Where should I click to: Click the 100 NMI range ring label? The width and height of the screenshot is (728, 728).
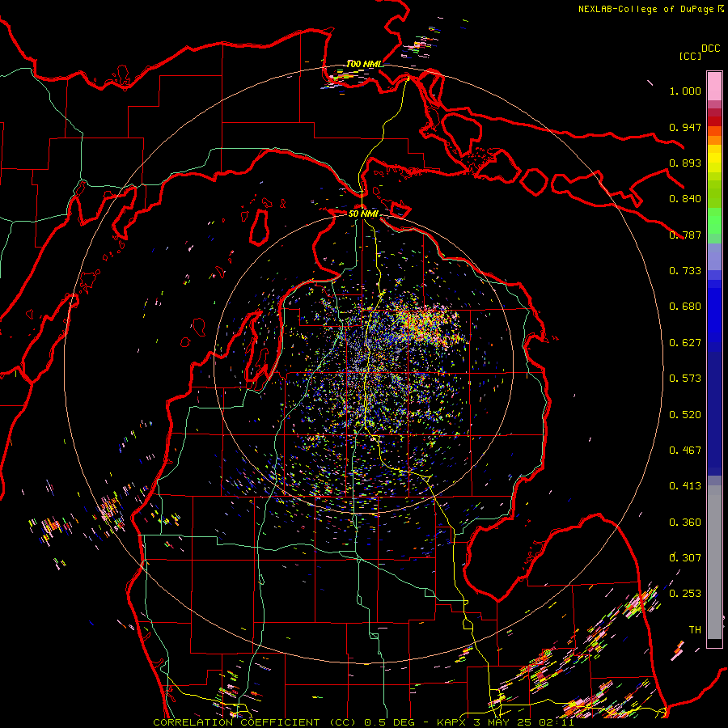(364, 64)
